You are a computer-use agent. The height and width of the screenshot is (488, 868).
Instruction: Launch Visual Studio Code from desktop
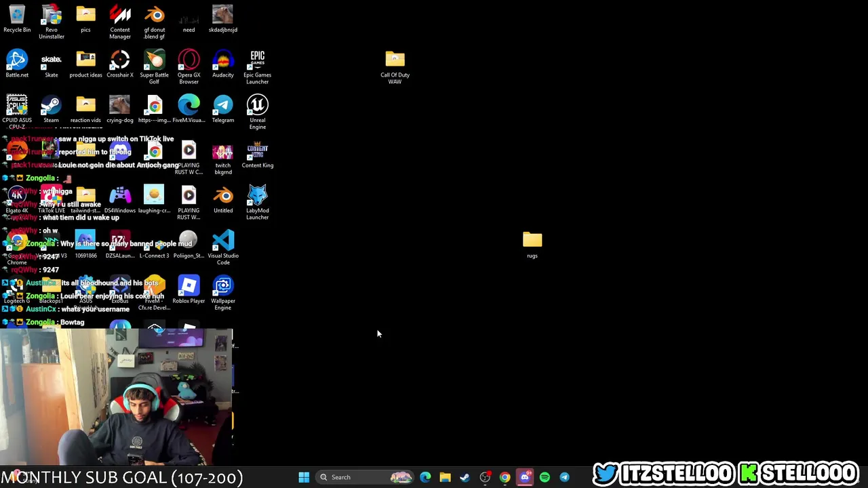tap(223, 247)
